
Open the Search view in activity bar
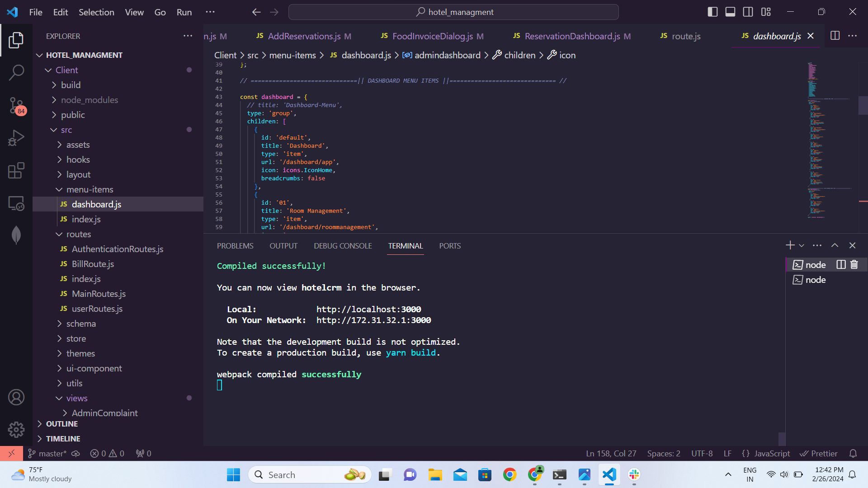16,72
